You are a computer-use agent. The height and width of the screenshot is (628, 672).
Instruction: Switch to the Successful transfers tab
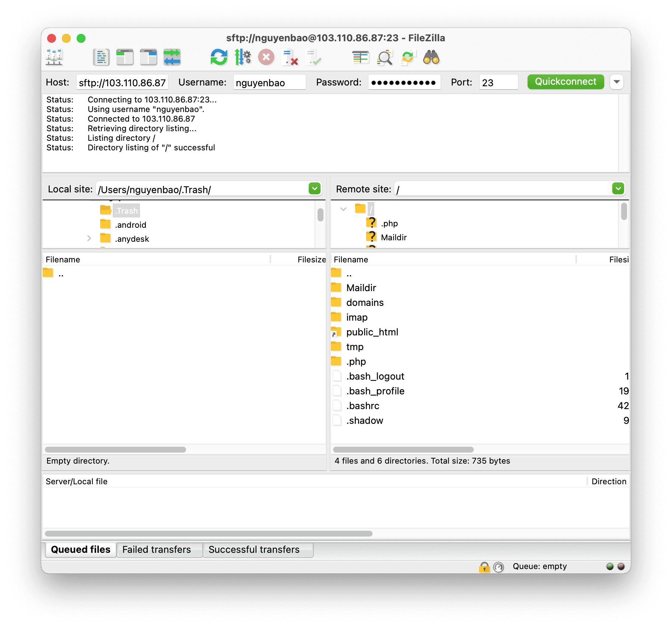click(258, 549)
